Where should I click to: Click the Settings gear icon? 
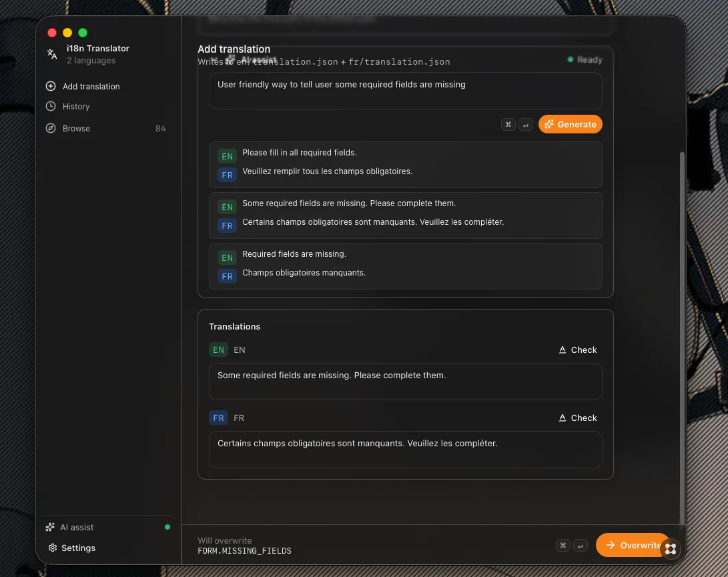pyautogui.click(x=53, y=548)
